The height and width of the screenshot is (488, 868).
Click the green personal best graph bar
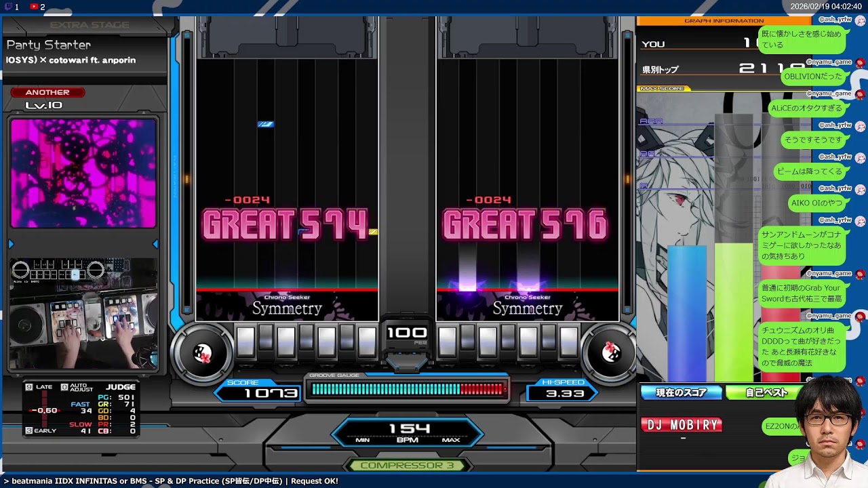coord(734,312)
